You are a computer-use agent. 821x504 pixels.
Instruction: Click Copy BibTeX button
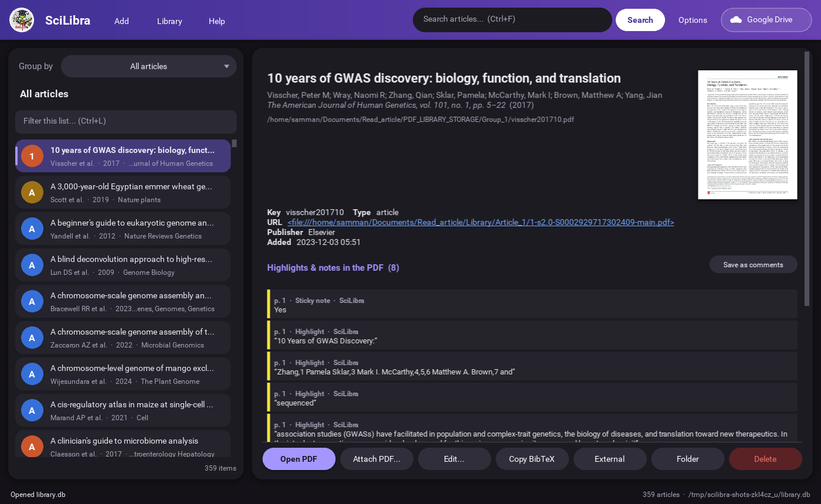532,459
